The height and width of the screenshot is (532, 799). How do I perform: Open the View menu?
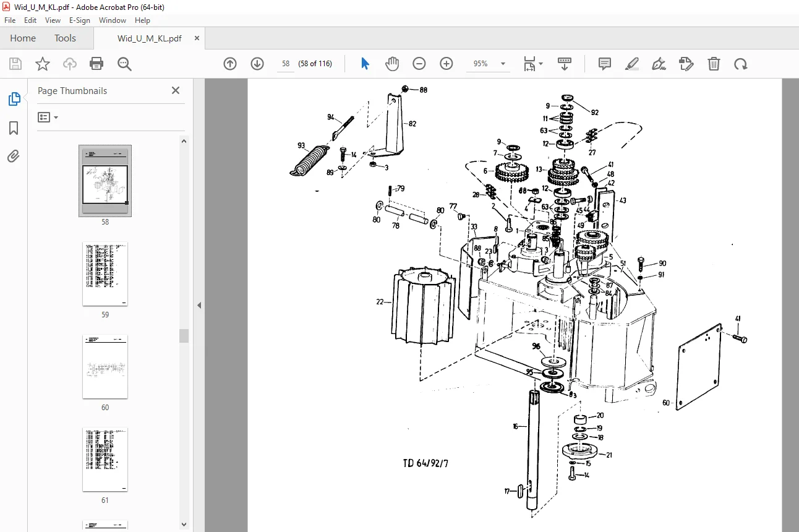pos(53,20)
